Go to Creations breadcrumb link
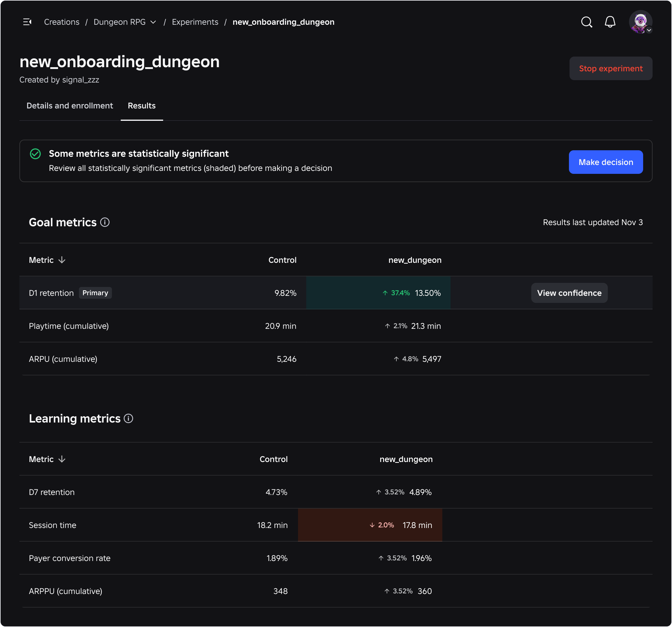 click(x=62, y=22)
